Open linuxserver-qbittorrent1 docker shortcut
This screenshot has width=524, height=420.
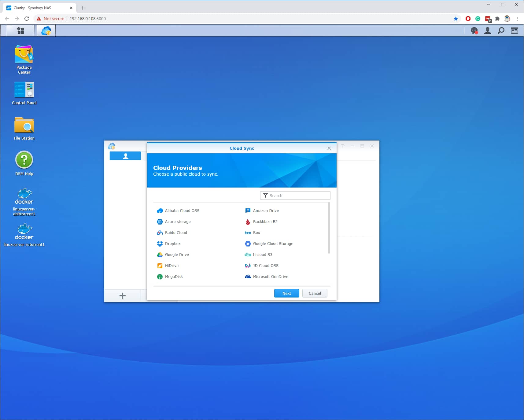(x=24, y=202)
